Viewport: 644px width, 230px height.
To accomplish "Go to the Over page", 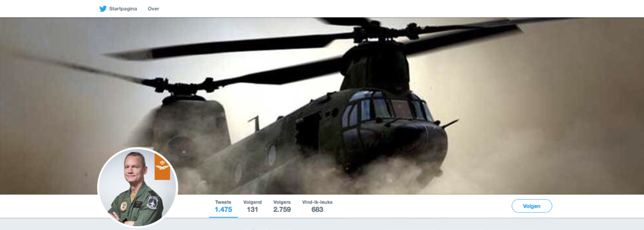I will (154, 9).
